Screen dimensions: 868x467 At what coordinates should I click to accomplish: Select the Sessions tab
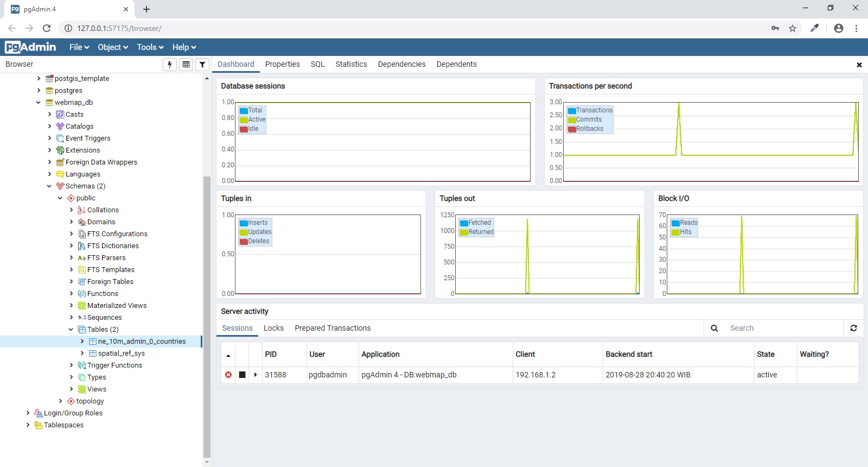click(238, 328)
